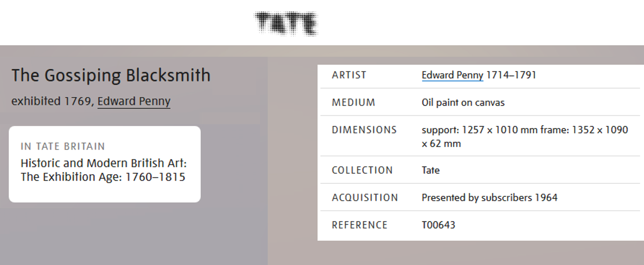Click the 'Oil paint on canvas' value

pos(463,103)
